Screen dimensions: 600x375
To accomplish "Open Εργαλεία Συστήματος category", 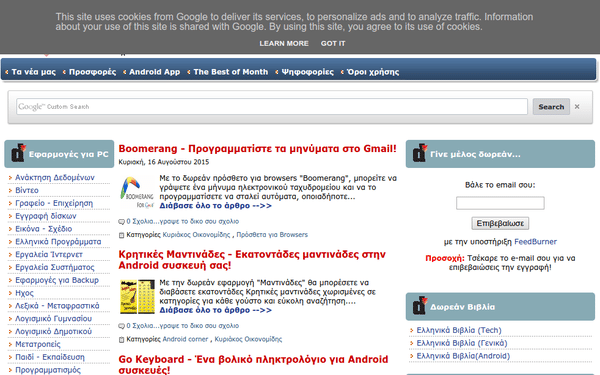I will [x=55, y=267].
